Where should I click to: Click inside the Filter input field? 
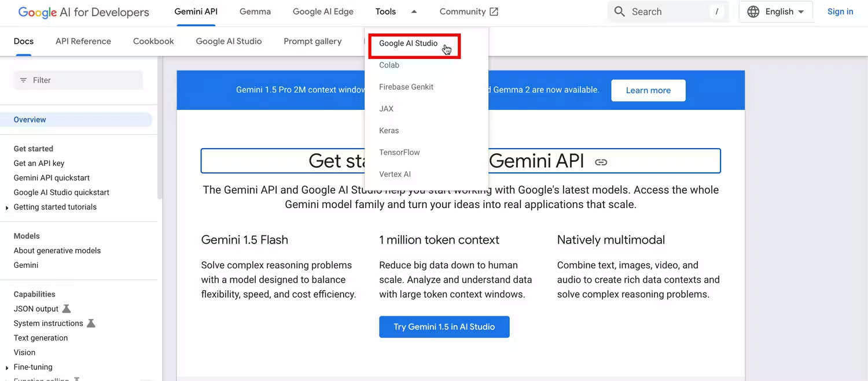click(78, 80)
